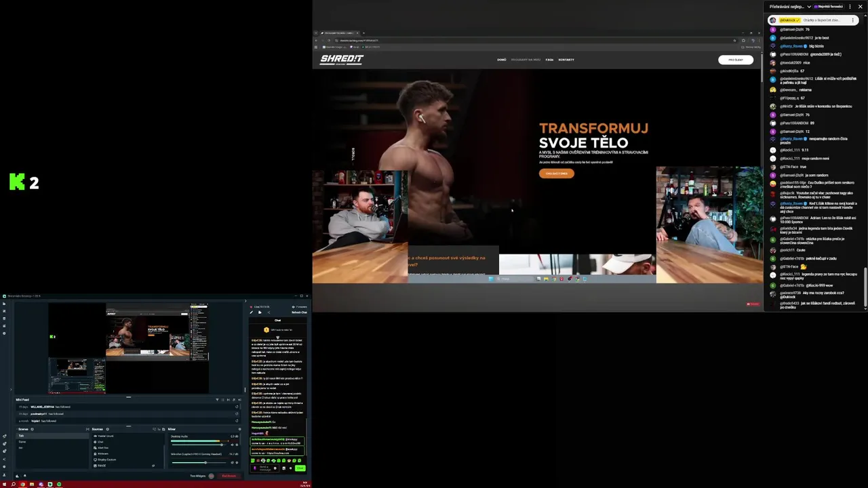Edit stream info with the pencil icon
This screenshot has width=868, height=488.
(x=251, y=312)
